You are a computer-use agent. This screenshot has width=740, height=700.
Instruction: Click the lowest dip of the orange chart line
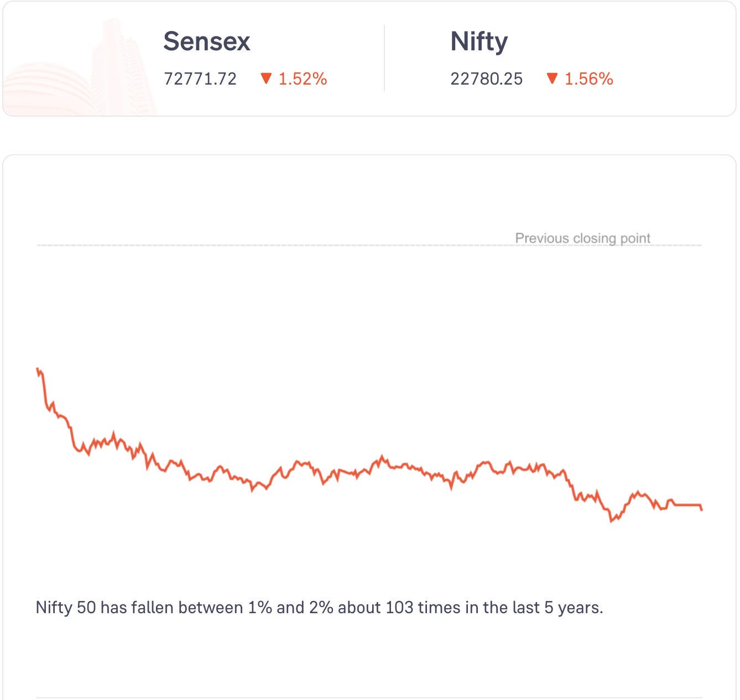click(612, 520)
